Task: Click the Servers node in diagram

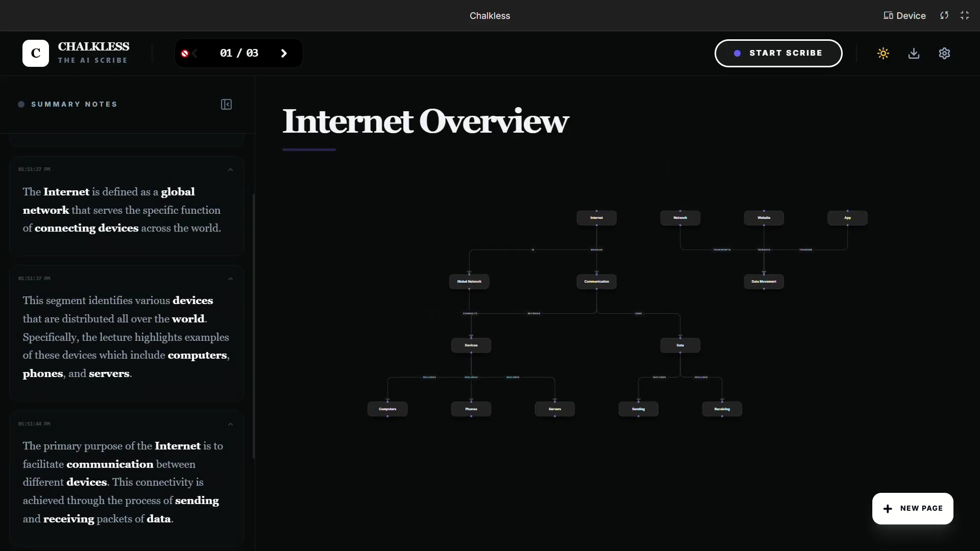Action: click(x=554, y=409)
